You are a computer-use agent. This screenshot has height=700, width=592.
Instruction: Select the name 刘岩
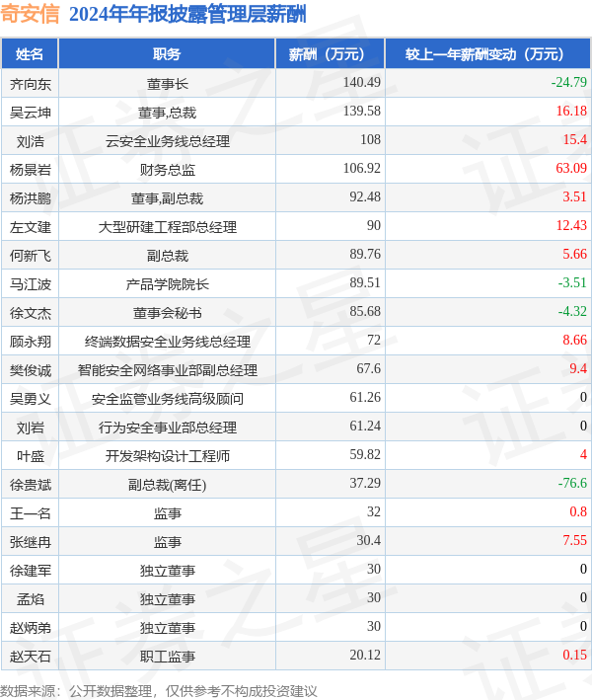(x=31, y=428)
